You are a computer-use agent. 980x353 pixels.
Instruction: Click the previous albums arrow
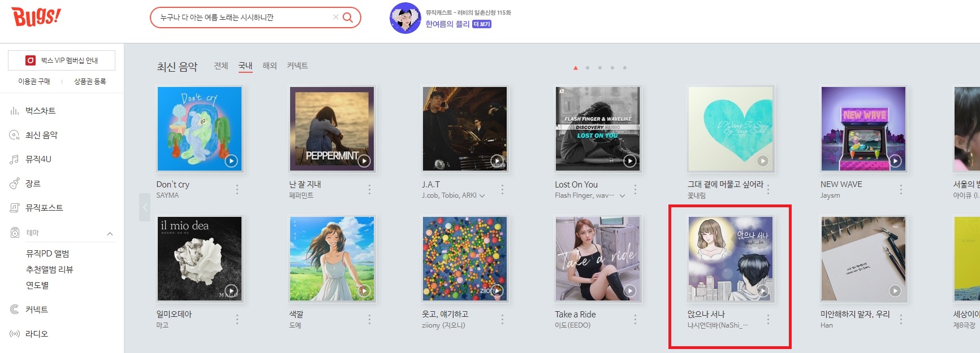tap(145, 207)
